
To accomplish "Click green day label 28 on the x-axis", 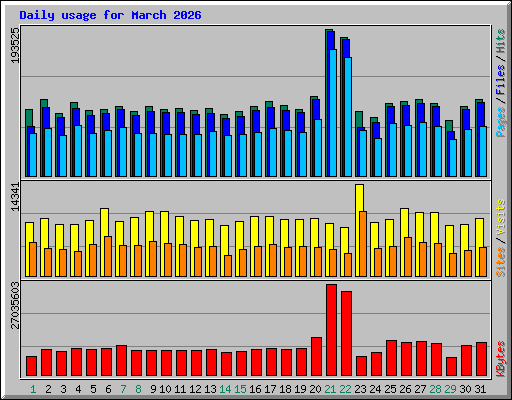I will (x=435, y=389).
